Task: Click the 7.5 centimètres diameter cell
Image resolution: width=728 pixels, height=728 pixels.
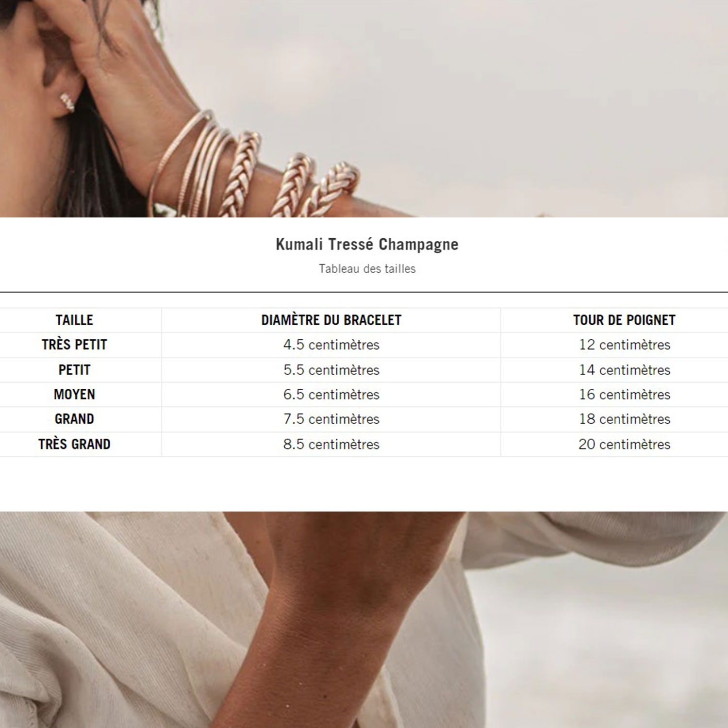Action: click(x=331, y=419)
